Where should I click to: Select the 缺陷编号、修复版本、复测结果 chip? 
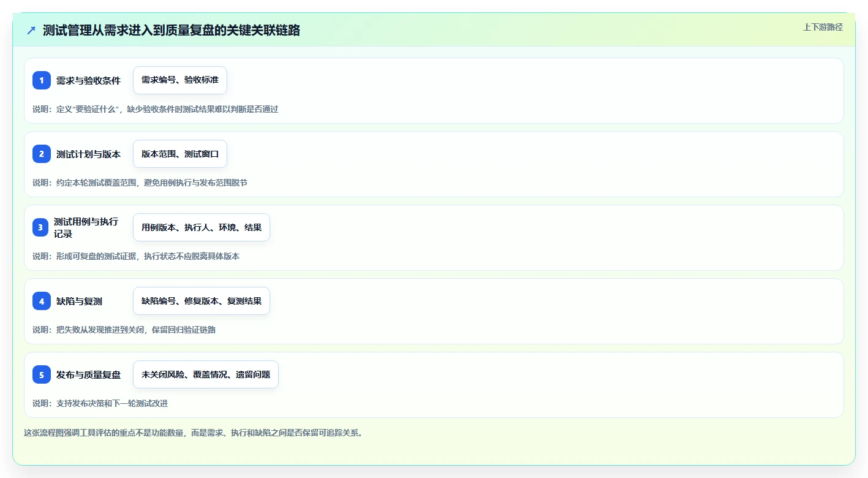point(202,301)
